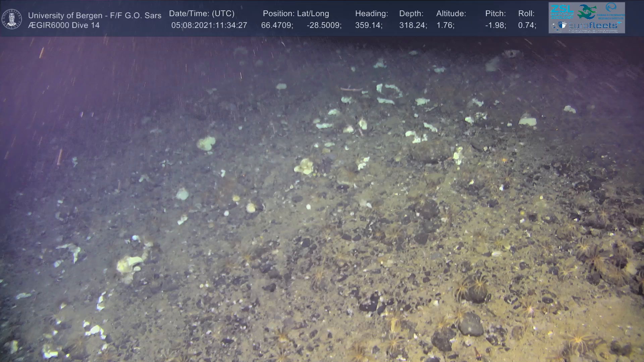Click the timestamp 05:08:2021:11:34:27

tap(209, 25)
